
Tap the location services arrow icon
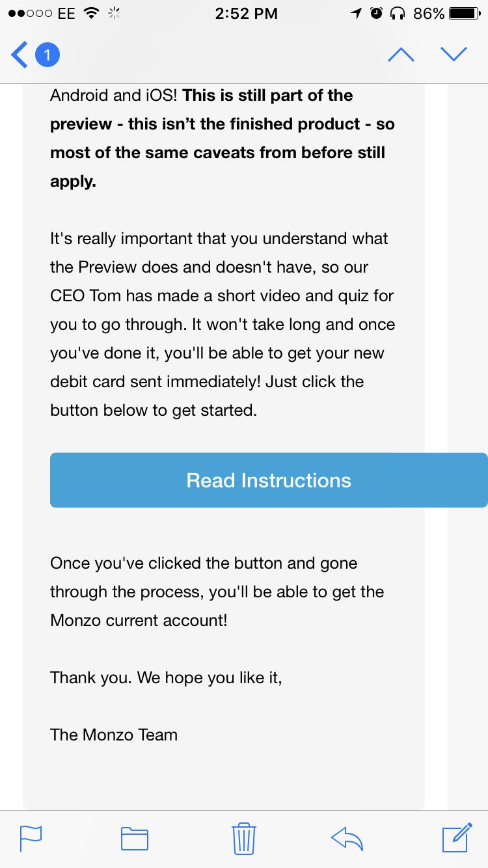pyautogui.click(x=357, y=13)
